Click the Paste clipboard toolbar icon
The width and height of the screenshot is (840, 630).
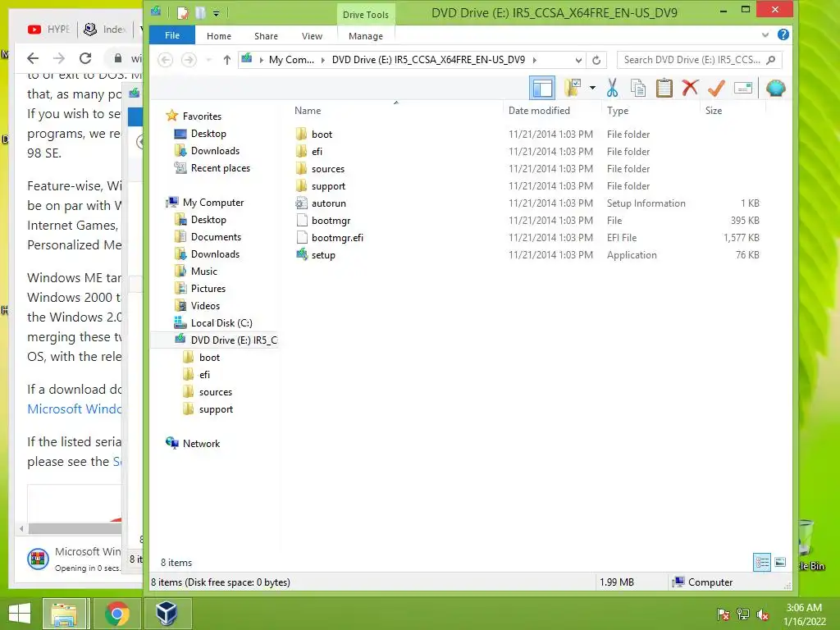[x=664, y=88]
